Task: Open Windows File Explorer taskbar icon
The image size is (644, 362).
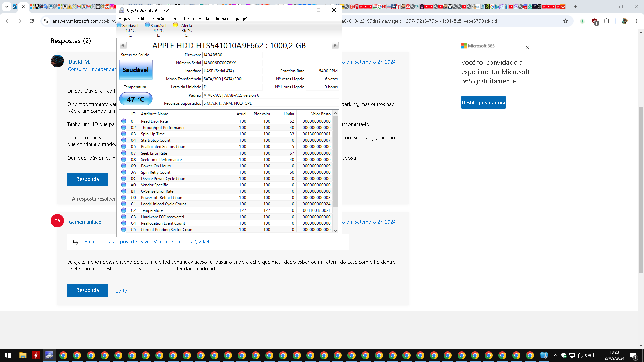Action: (x=23, y=355)
